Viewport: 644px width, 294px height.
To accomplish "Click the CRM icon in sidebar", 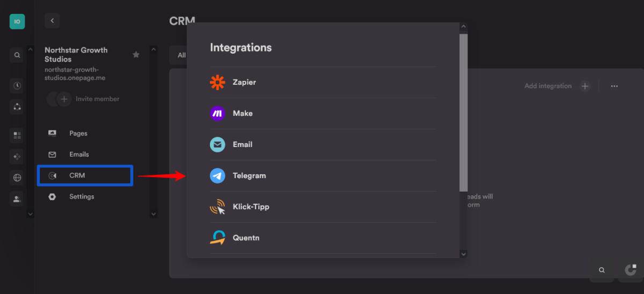I will coord(52,175).
